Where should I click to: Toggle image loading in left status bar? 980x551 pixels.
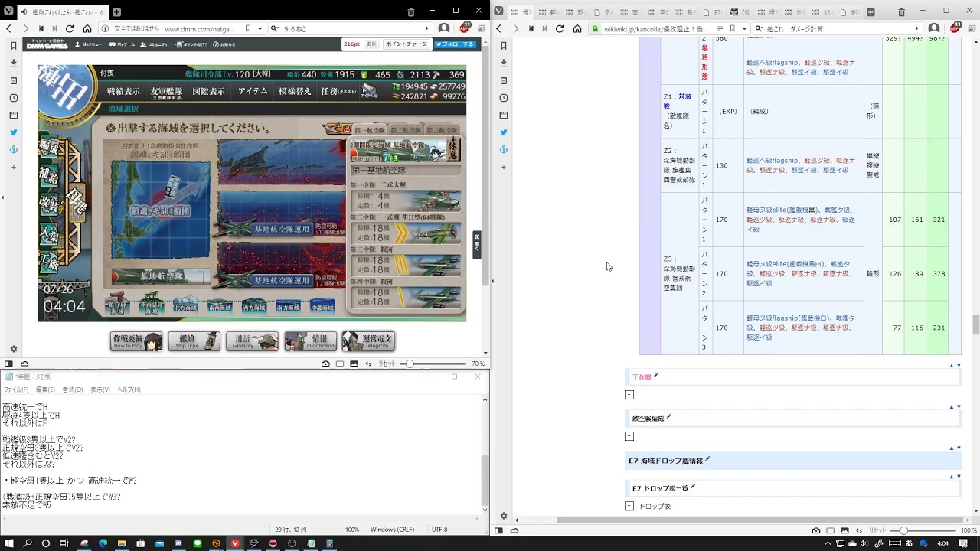click(x=354, y=364)
